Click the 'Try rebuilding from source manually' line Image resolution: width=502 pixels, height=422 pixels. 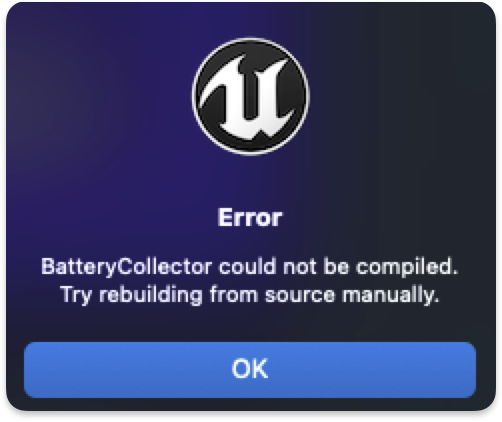click(250, 295)
